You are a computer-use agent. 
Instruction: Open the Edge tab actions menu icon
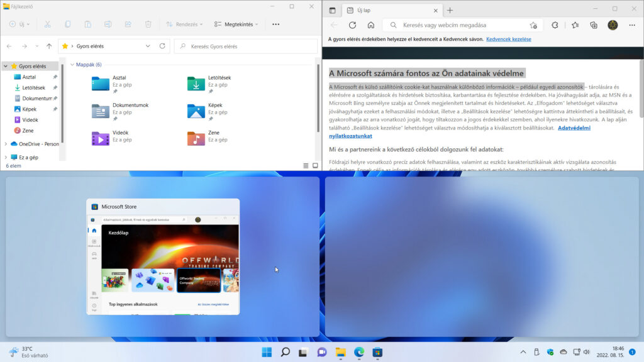point(332,10)
